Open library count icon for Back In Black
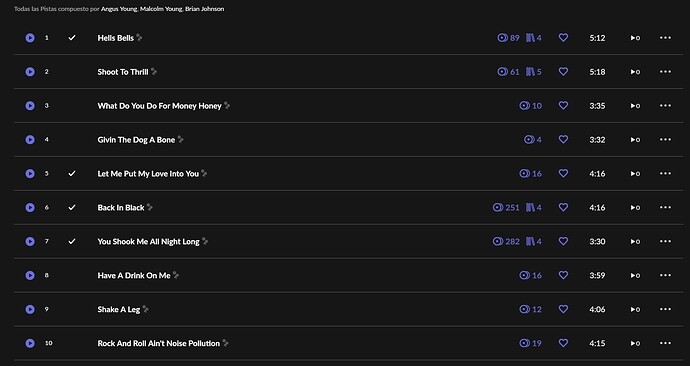Image resolution: width=690 pixels, height=366 pixels. coord(533,207)
